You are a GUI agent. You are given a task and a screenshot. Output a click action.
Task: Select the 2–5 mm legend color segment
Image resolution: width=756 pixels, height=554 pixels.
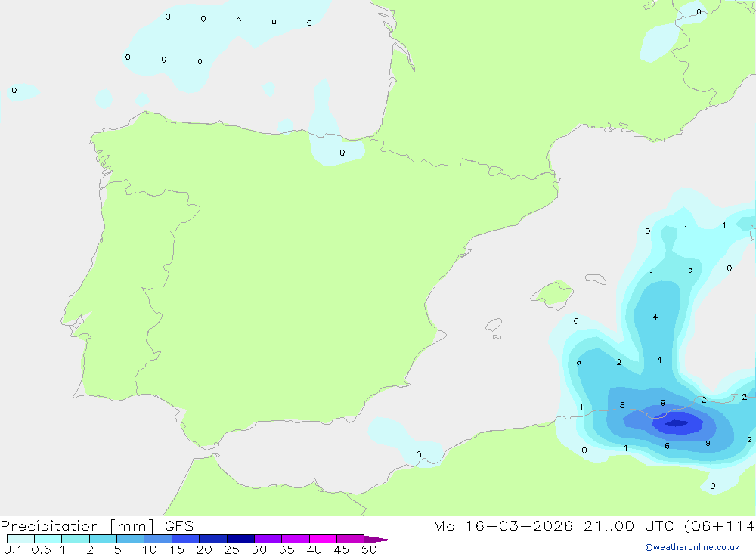click(103, 539)
